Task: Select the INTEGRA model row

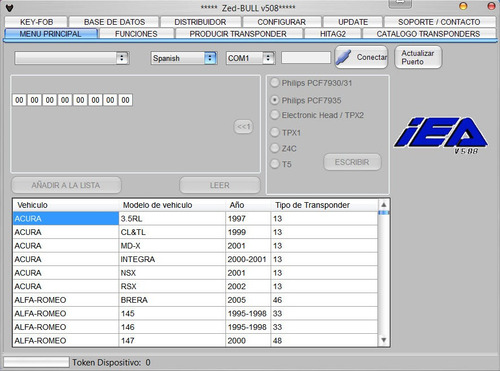Action: [x=195, y=259]
